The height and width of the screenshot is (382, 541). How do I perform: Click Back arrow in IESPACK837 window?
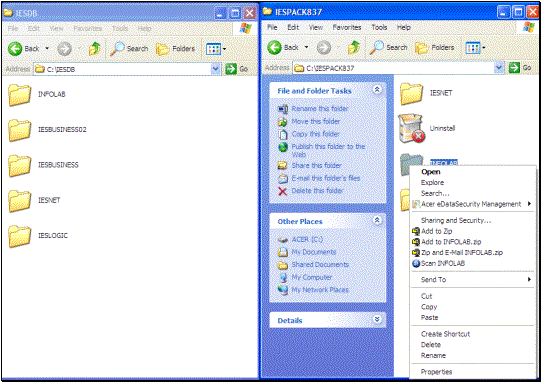[x=275, y=47]
